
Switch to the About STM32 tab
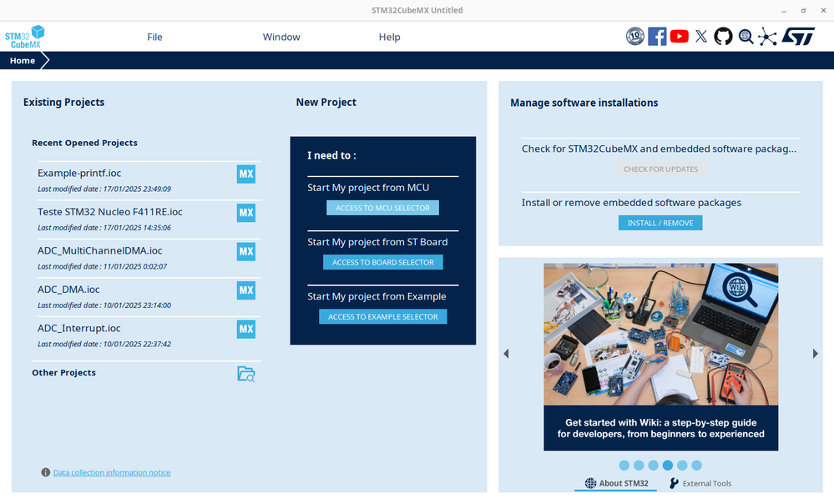pyautogui.click(x=616, y=483)
